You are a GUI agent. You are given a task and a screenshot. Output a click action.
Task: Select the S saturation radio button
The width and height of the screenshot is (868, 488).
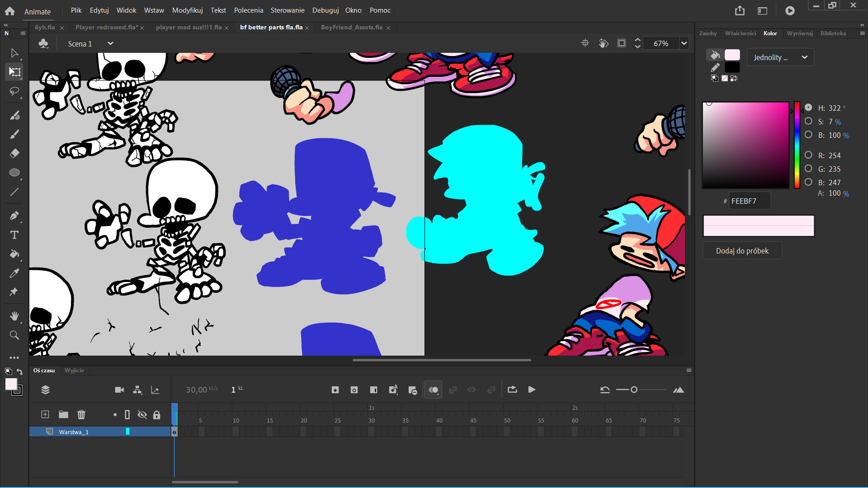(x=808, y=121)
